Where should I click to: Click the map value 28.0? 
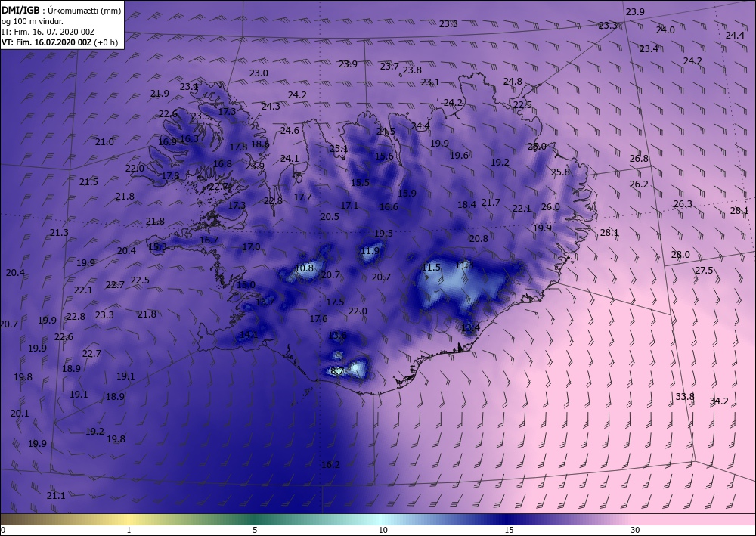pyautogui.click(x=680, y=255)
